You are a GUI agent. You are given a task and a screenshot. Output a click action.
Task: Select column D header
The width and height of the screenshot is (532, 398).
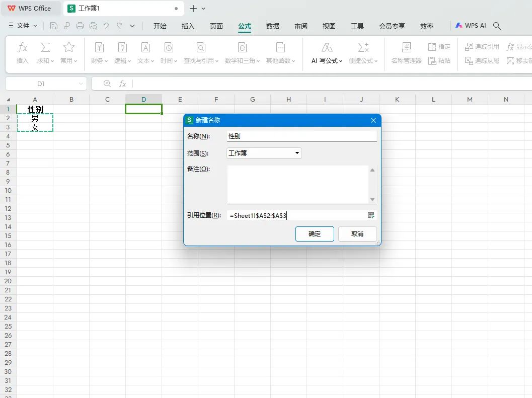(144, 100)
